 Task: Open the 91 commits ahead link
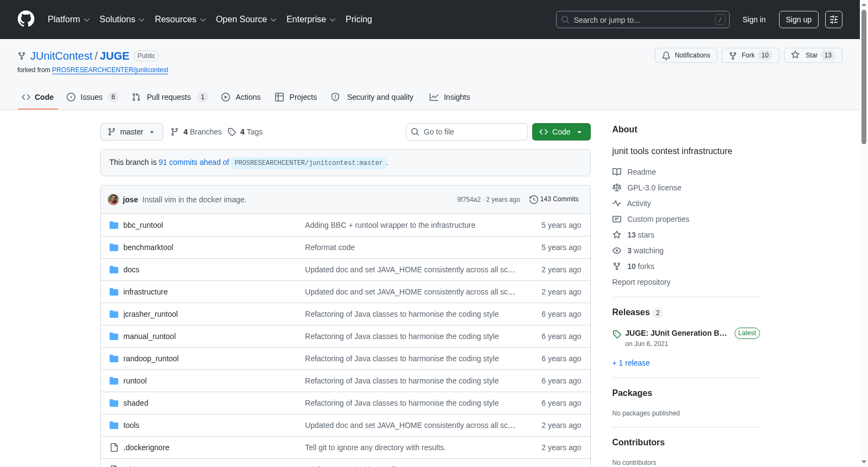[x=194, y=162]
